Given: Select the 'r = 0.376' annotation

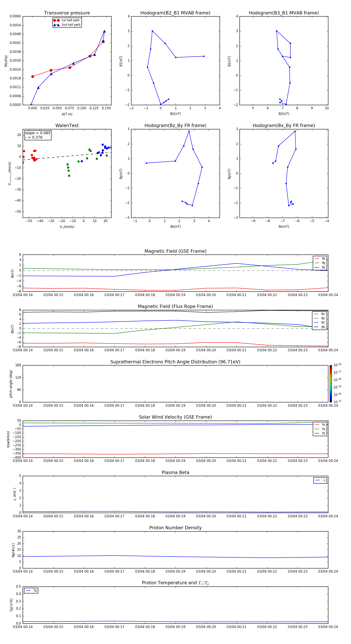Looking at the screenshot, I should pos(34,137).
